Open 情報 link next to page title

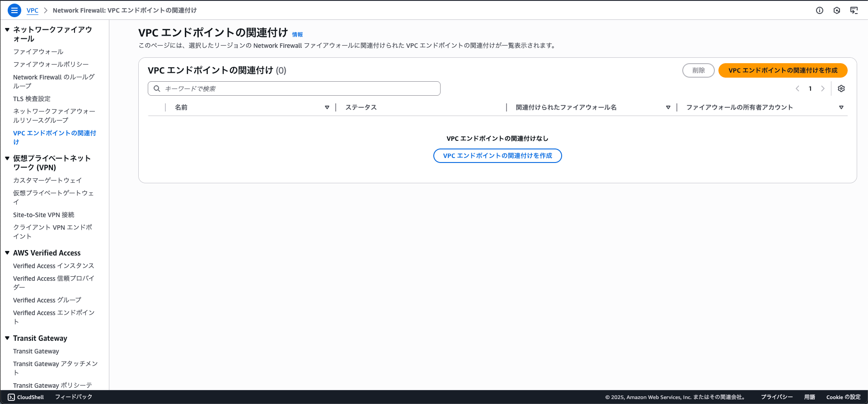[297, 35]
